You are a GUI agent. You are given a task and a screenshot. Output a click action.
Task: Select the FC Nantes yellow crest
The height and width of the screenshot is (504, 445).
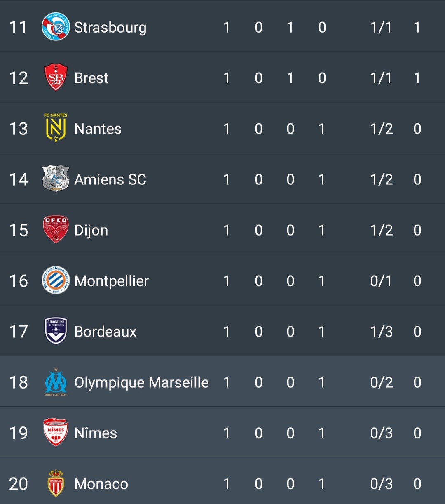point(56,128)
